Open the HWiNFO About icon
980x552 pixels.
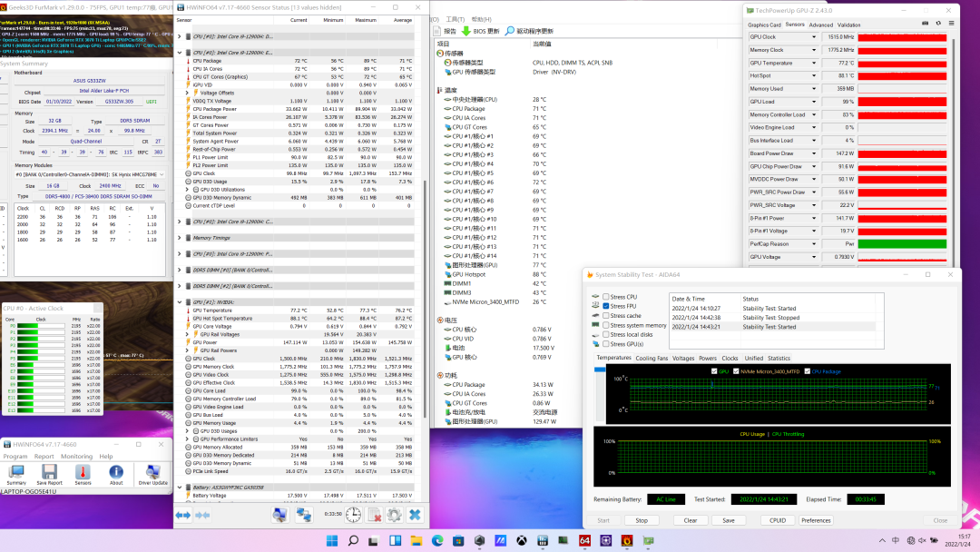(114, 473)
